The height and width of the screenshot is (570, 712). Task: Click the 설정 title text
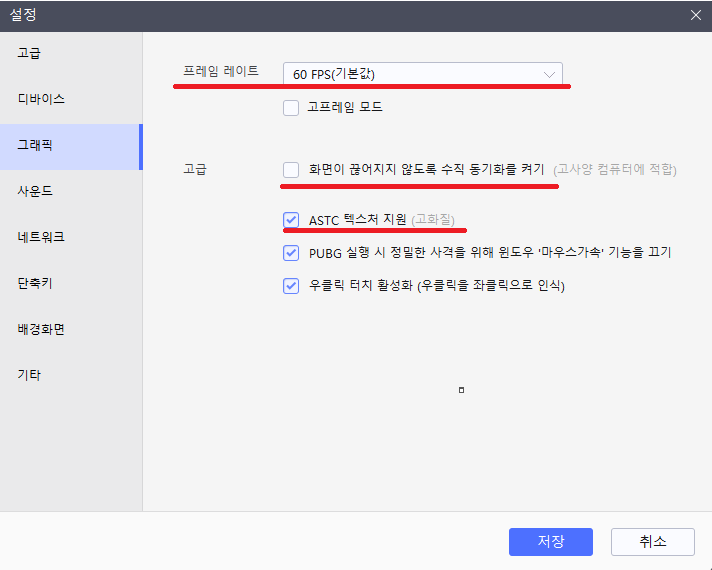click(23, 15)
